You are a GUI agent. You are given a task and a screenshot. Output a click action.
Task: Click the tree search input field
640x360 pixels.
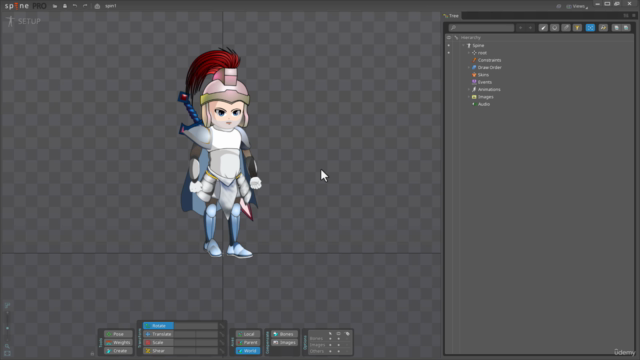pos(481,28)
